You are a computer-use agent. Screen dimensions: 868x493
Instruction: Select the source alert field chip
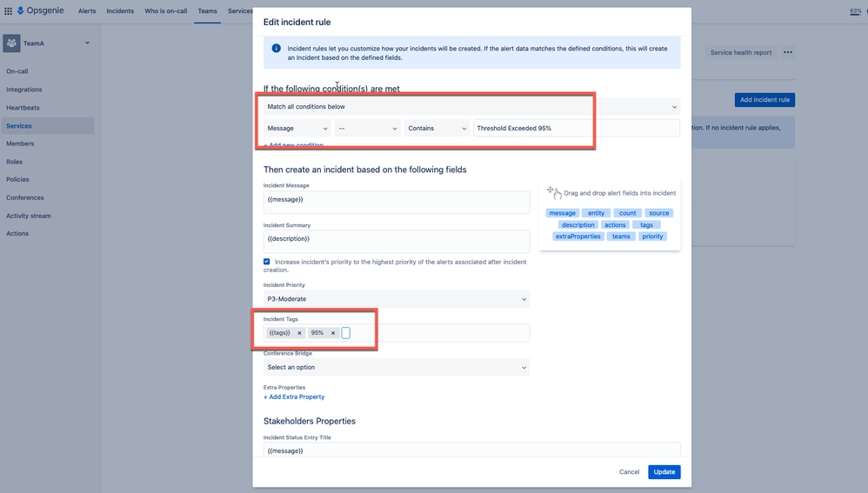pos(658,213)
